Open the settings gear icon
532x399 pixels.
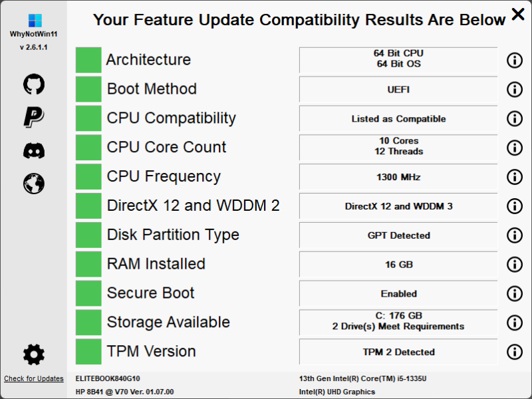[33, 354]
